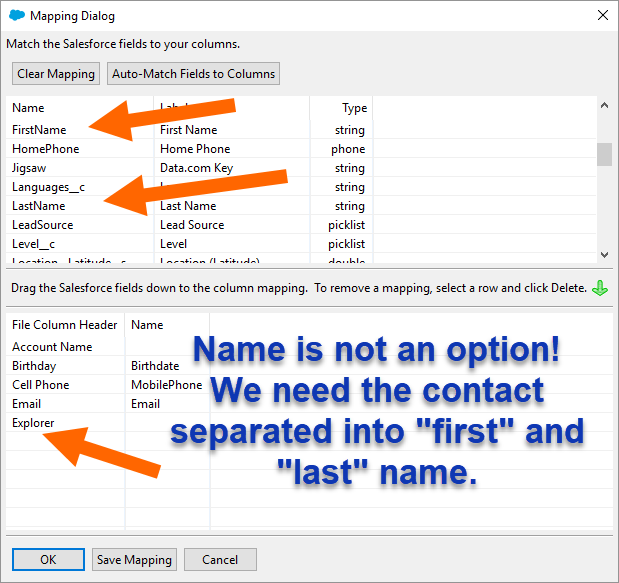This screenshot has height=583, width=619.
Task: Click the MobilePhone mapped field cell
Action: (166, 384)
